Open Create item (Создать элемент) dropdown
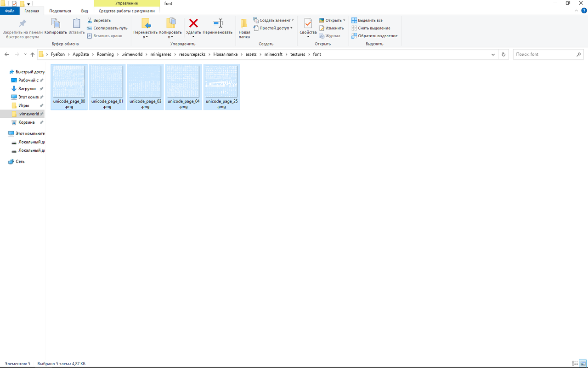 pyautogui.click(x=274, y=20)
